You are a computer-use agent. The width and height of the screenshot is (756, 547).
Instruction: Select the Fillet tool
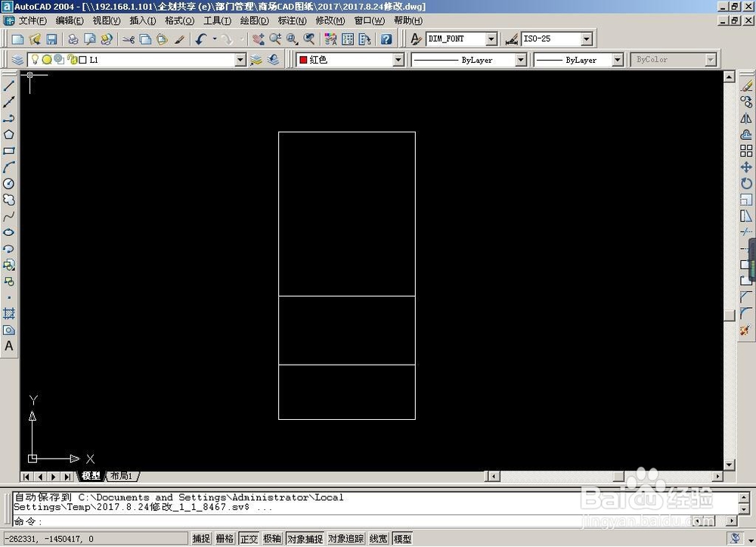pos(746,313)
